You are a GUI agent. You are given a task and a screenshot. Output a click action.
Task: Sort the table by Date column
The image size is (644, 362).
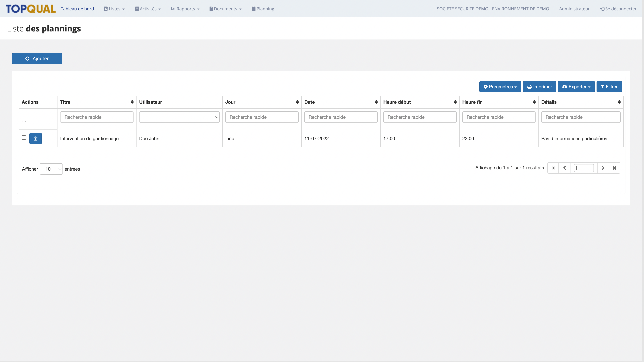pos(376,102)
